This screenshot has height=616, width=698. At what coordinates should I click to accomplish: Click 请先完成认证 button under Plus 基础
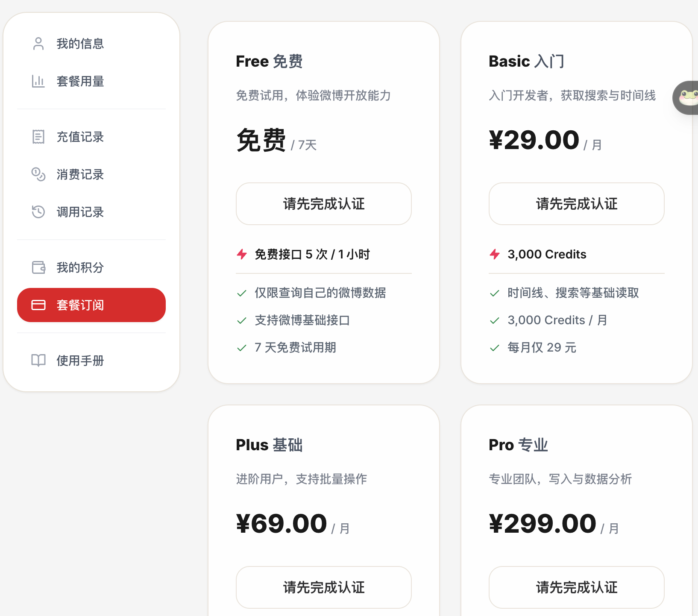(x=324, y=587)
